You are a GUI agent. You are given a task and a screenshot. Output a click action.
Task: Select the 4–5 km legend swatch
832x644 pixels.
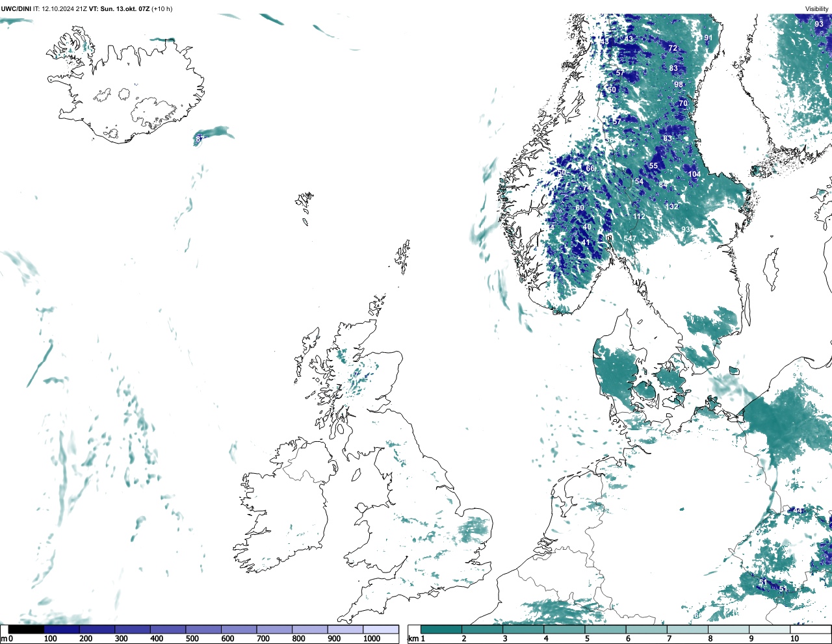click(x=564, y=629)
